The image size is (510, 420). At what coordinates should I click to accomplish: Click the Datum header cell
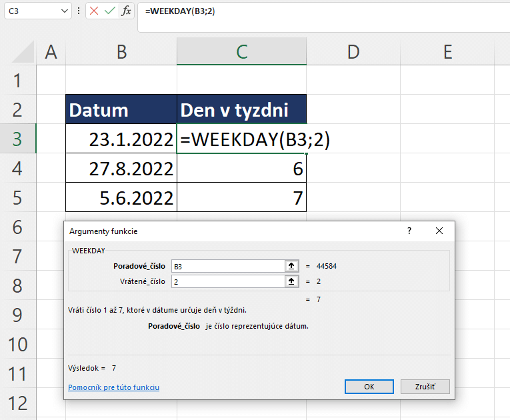click(121, 109)
